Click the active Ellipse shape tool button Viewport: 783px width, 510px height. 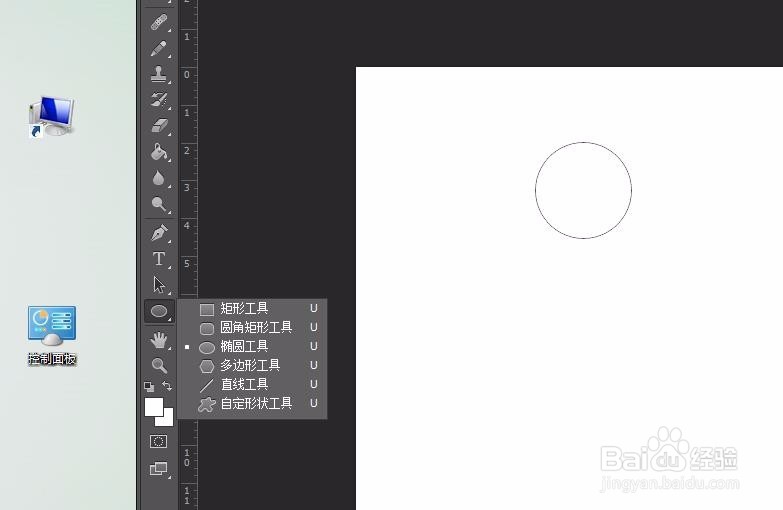coord(159,311)
